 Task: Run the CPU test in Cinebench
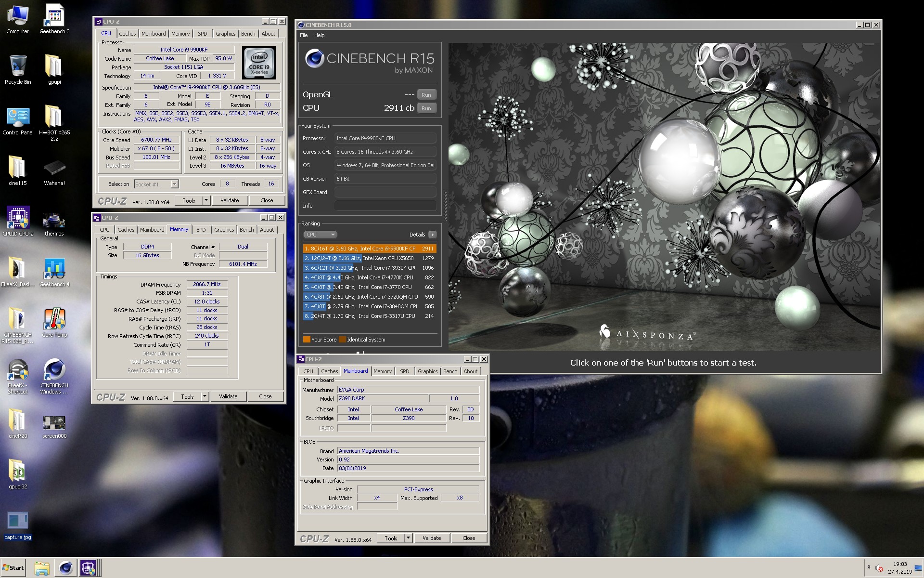[x=426, y=108]
